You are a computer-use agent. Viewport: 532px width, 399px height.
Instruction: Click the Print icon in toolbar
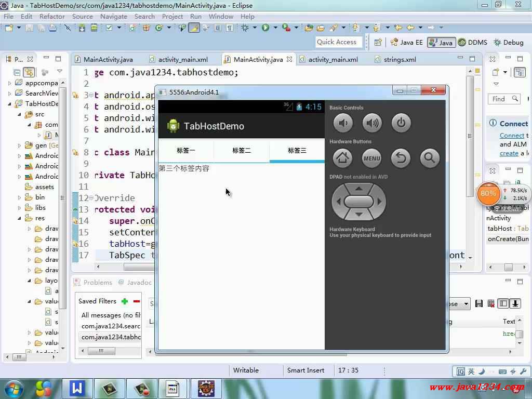[x=52, y=28]
